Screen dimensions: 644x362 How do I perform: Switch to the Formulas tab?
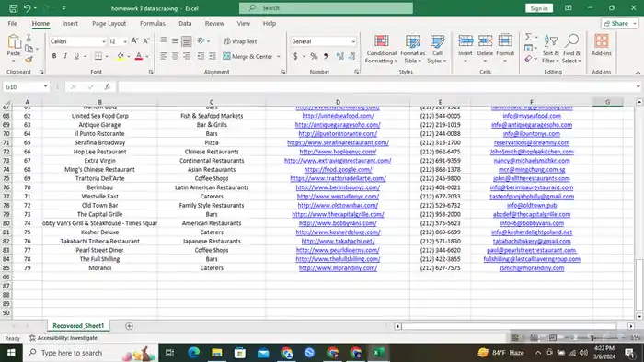(x=153, y=23)
